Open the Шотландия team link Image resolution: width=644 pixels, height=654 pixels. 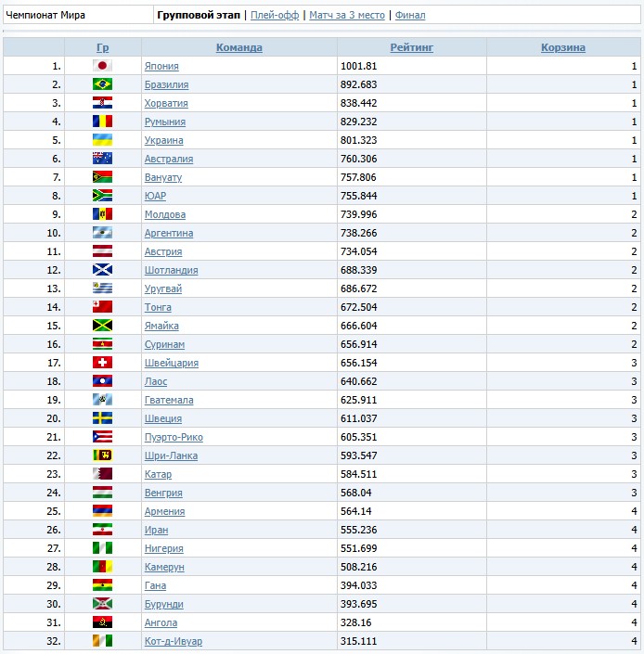171,270
